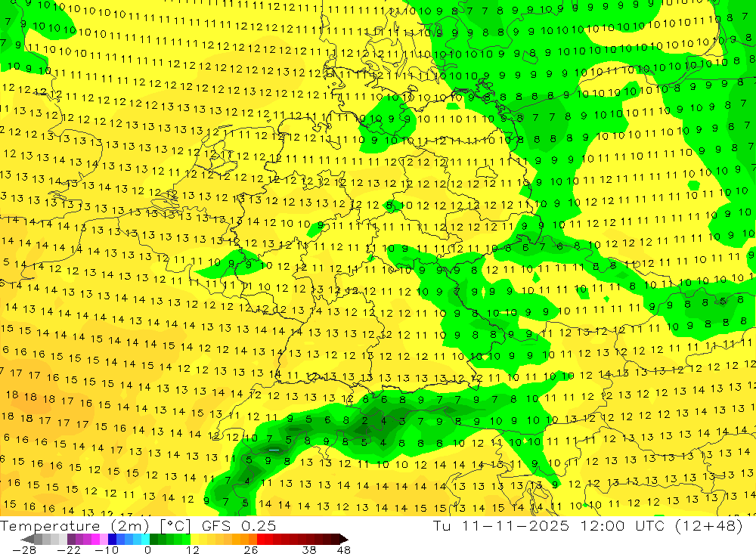
Task: Click the "(12+48)" forecast offset text
Action: click(x=710, y=526)
